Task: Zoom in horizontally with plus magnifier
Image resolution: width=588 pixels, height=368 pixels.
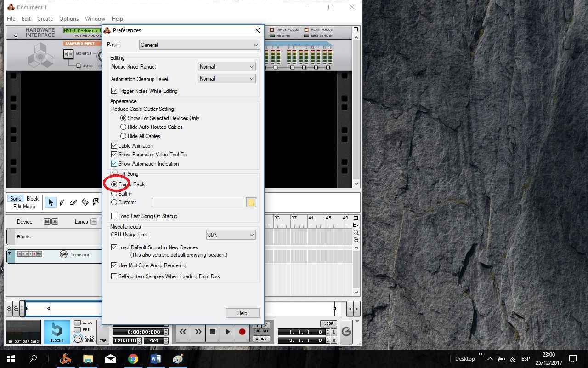Action: coord(16,309)
